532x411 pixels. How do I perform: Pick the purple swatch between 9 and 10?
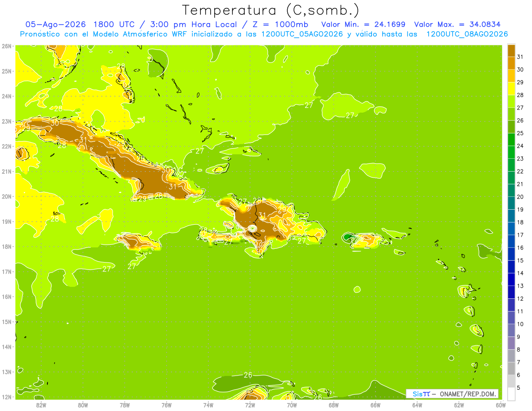pyautogui.click(x=511, y=330)
